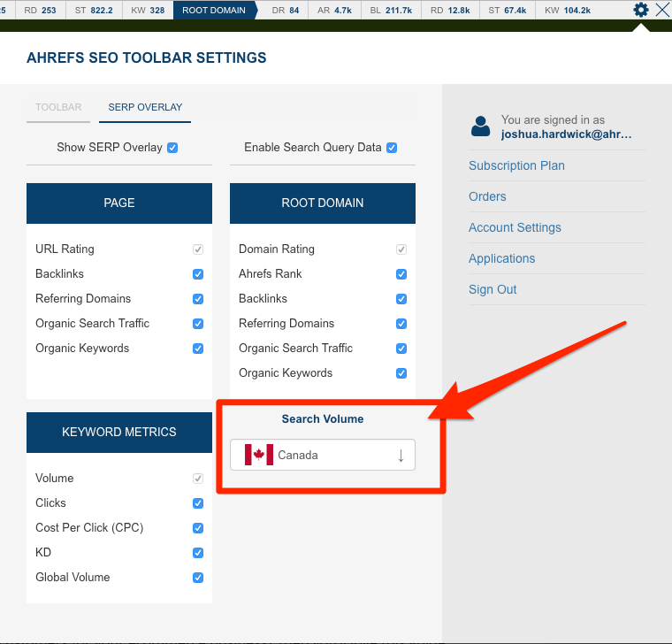
Task: Go to Account Settings
Action: click(515, 227)
